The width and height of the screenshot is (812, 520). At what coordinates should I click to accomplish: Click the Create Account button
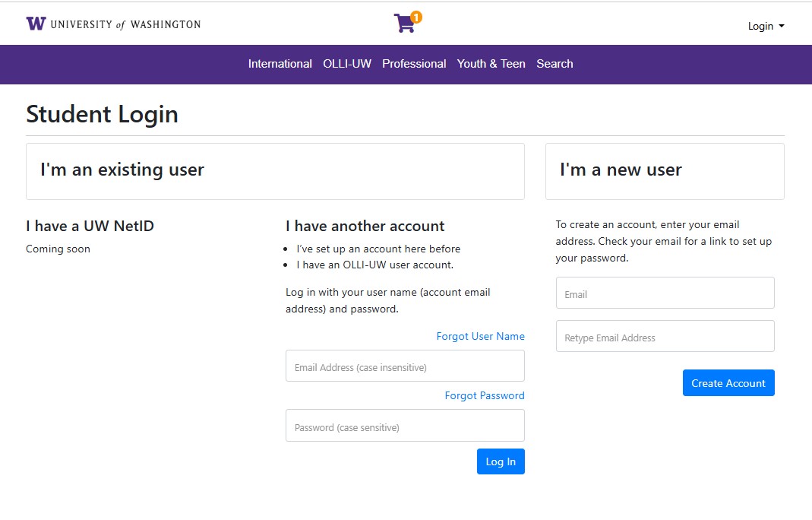[728, 383]
